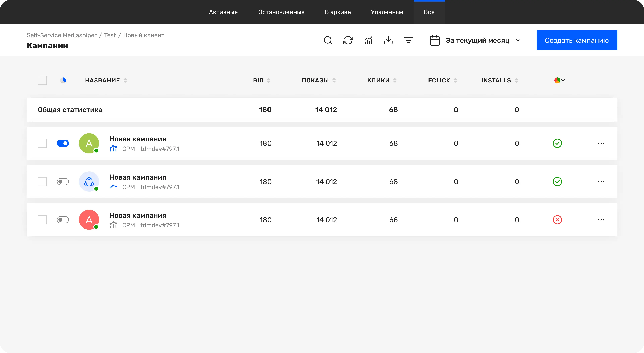Switch to the Активные tab
Image resolution: width=644 pixels, height=353 pixels.
point(223,12)
